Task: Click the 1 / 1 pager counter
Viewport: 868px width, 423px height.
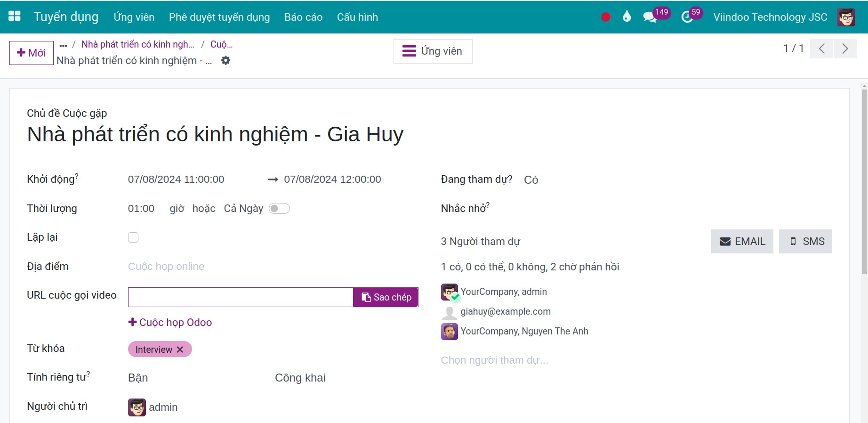Action: coord(793,49)
